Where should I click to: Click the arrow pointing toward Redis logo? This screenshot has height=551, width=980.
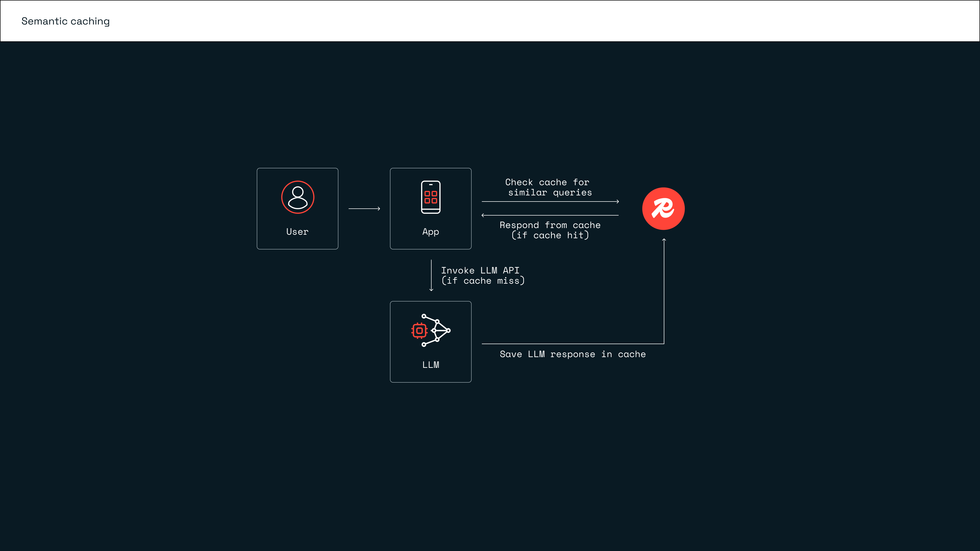(x=550, y=202)
